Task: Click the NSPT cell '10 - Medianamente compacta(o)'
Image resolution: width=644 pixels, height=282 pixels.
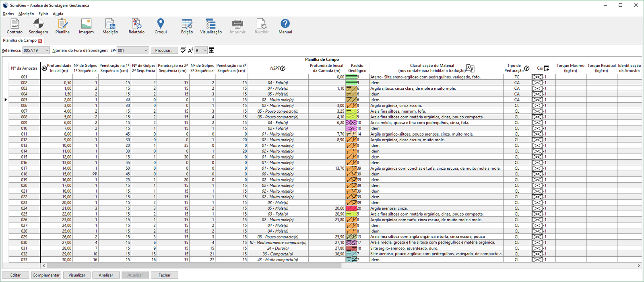Action: [278, 243]
